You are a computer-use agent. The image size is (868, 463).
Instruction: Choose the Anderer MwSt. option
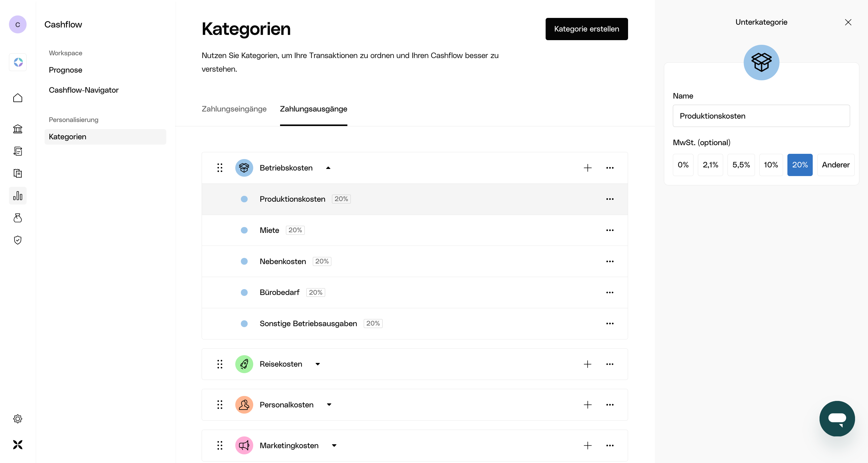coord(835,165)
